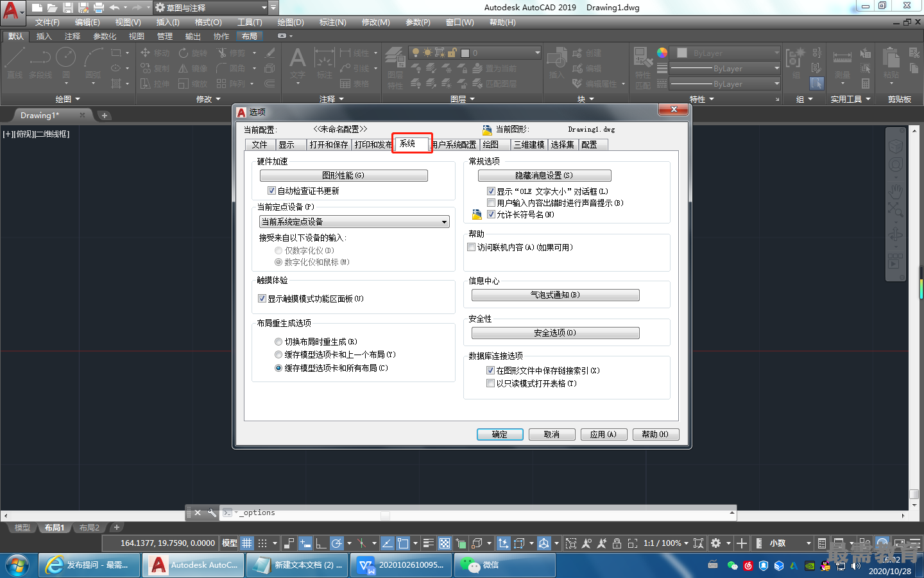
Task: Expand the 修改 ribbon panel
Action: (209, 99)
